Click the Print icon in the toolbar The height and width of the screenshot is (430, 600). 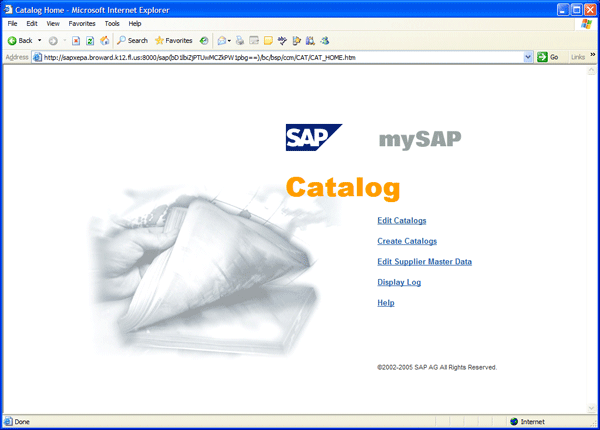[240, 41]
